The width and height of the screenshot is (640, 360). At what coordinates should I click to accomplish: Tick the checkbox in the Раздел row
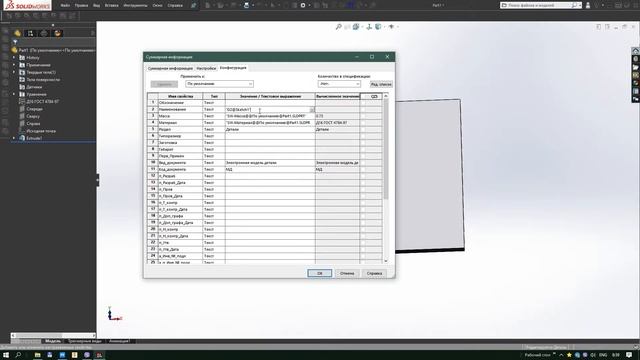coord(363,129)
